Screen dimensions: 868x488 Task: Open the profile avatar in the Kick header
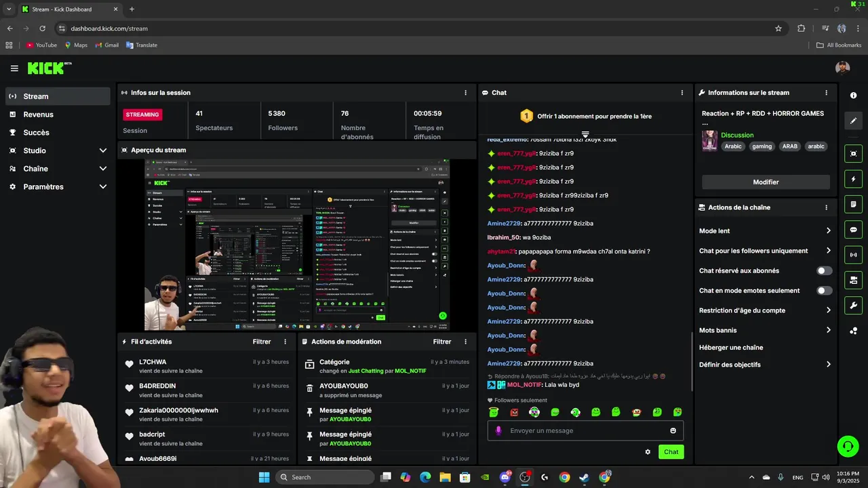(x=842, y=68)
